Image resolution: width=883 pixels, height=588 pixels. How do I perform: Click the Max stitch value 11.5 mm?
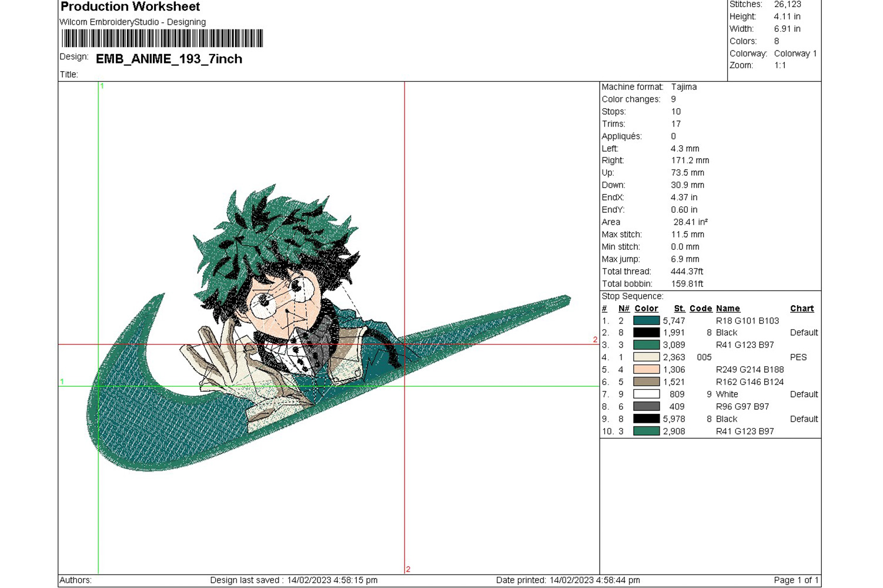pos(688,235)
